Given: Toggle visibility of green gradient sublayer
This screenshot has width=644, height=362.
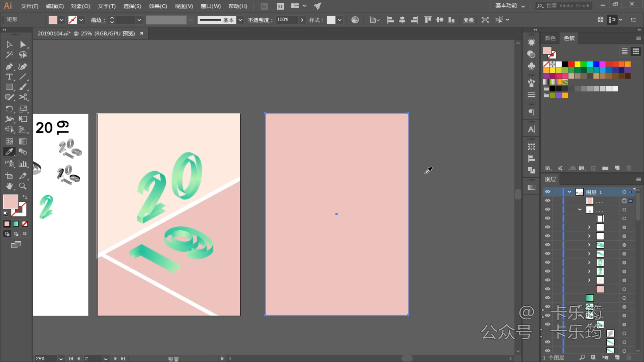Looking at the screenshot, I should 547,298.
